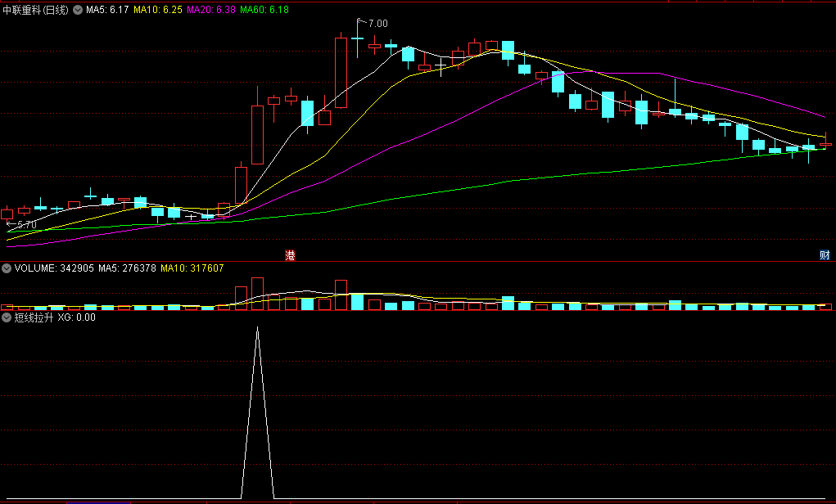This screenshot has height=504, width=836.
Task: Click the blue 财 marker icon
Action: click(825, 255)
